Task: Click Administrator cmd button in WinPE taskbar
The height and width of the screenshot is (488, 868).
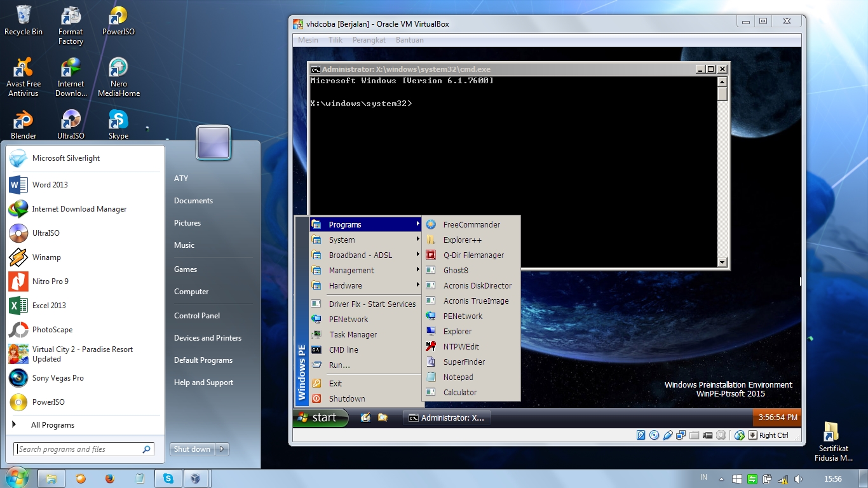Action: click(x=447, y=417)
